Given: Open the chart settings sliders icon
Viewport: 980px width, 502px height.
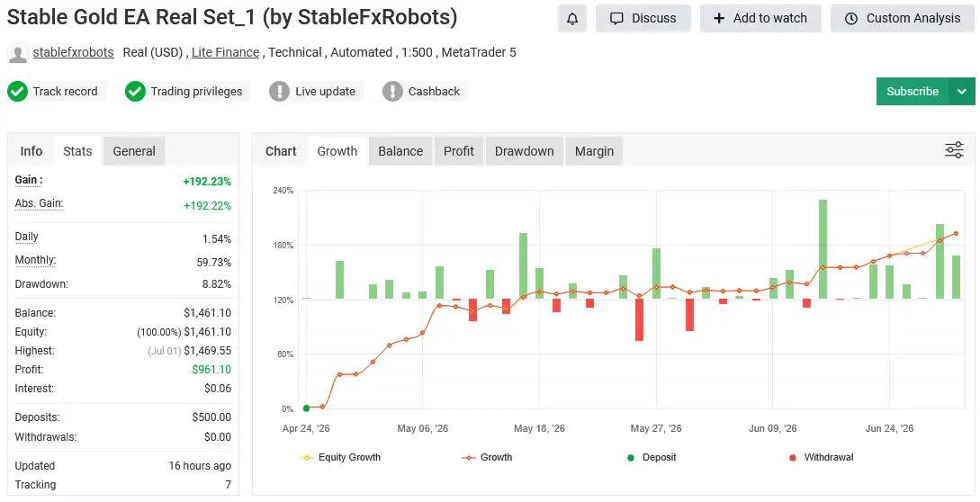Looking at the screenshot, I should (x=954, y=150).
